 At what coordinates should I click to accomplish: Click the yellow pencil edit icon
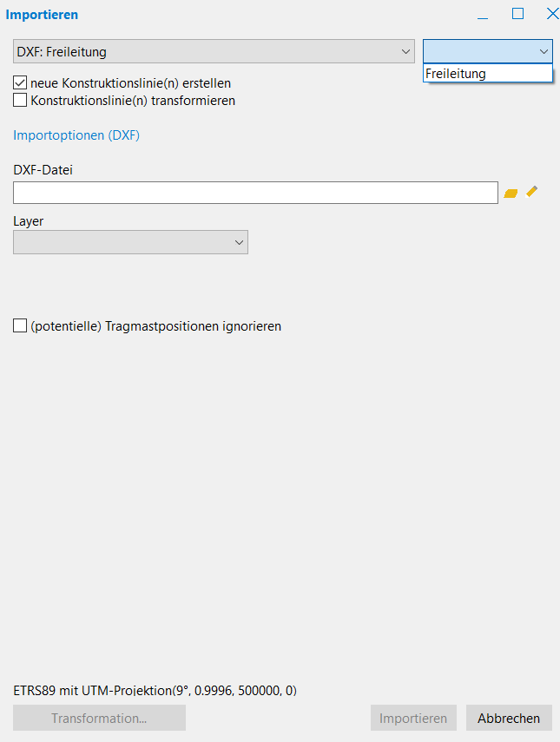pos(532,192)
